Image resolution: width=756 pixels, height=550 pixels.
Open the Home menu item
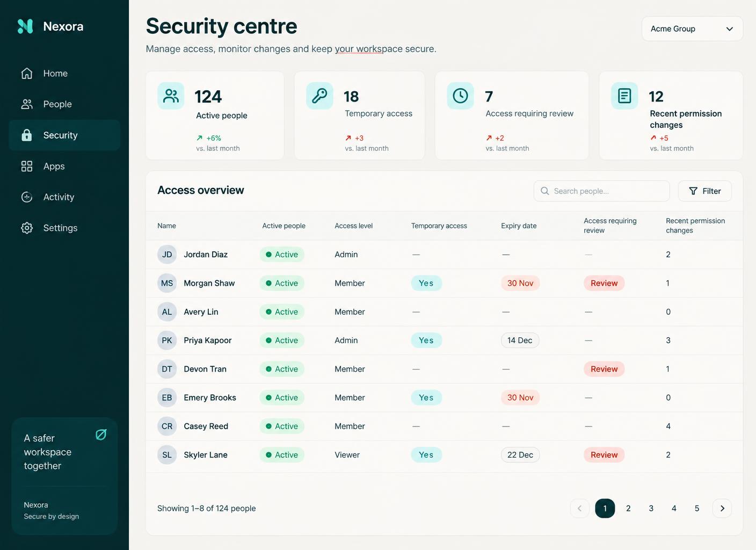64,74
